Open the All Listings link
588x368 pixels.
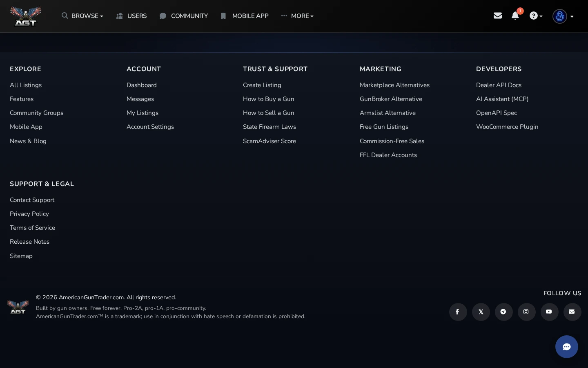coord(26,85)
